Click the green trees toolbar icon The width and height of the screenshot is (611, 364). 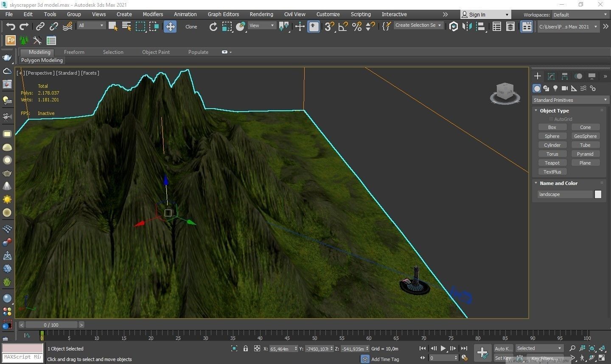(x=24, y=41)
